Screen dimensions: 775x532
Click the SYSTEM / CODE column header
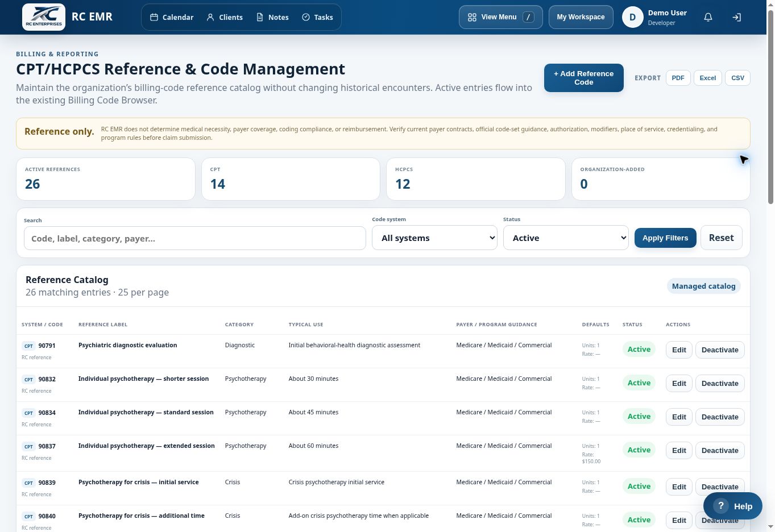tap(42, 325)
